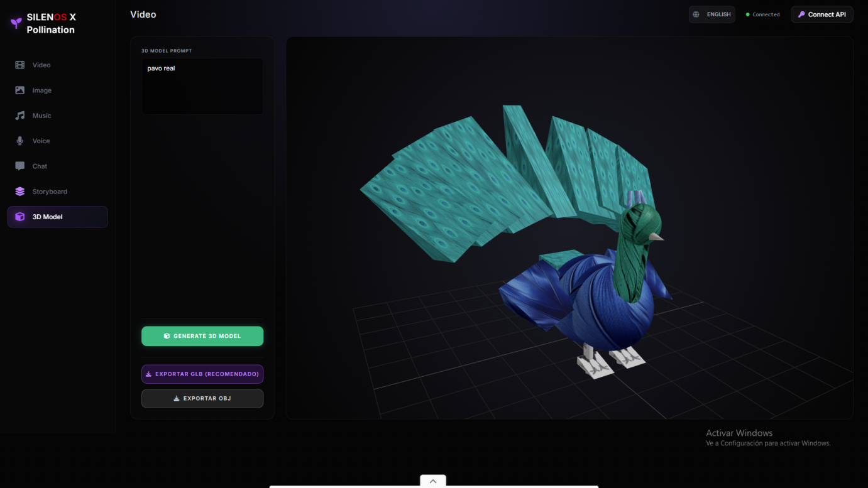Open the Video section in the navigation menu
The height and width of the screenshot is (488, 868).
coord(41,65)
